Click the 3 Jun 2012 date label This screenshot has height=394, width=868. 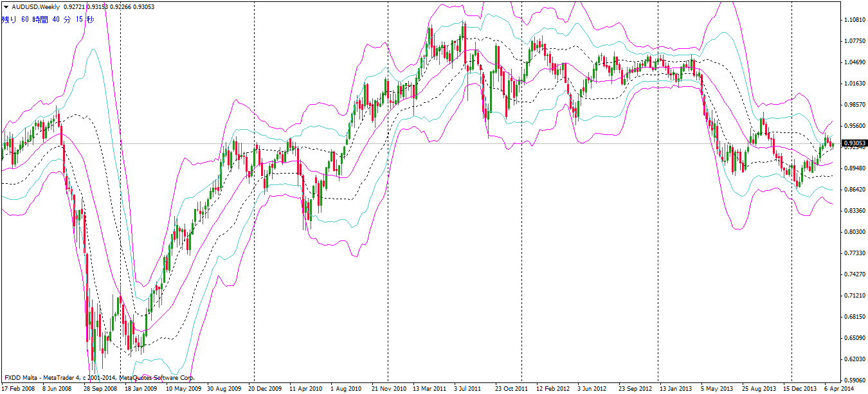tap(592, 389)
